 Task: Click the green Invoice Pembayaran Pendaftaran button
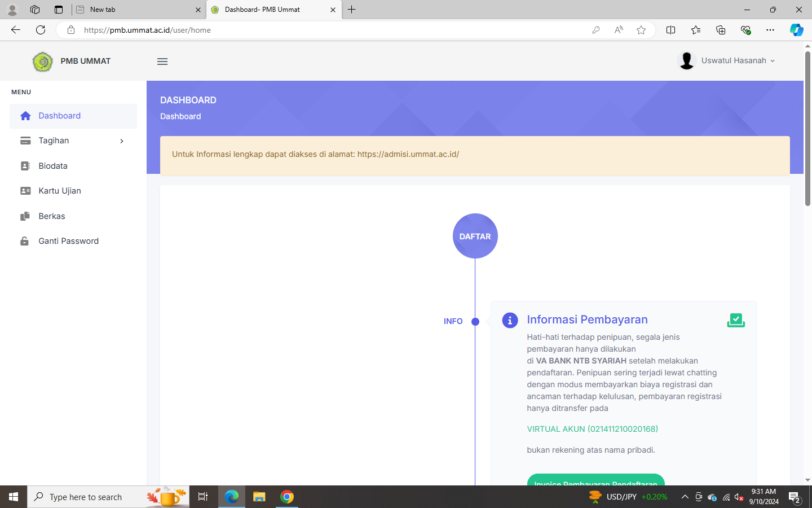(595, 480)
